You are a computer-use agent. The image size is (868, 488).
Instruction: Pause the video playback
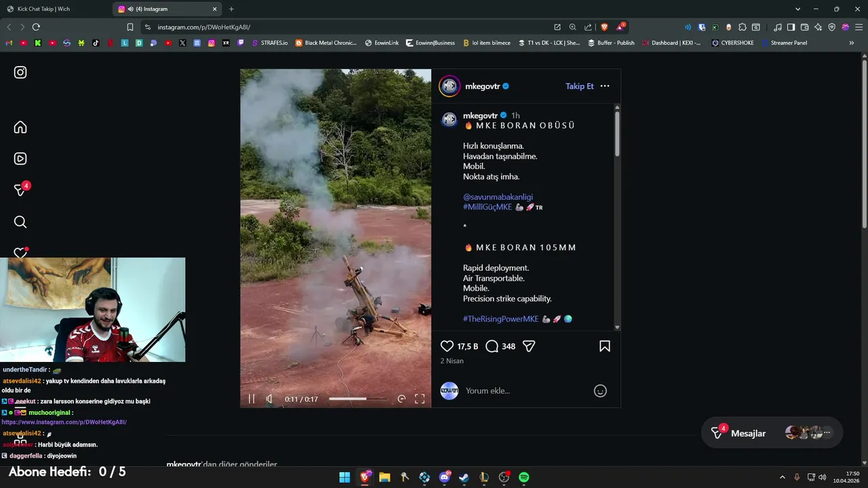click(252, 399)
